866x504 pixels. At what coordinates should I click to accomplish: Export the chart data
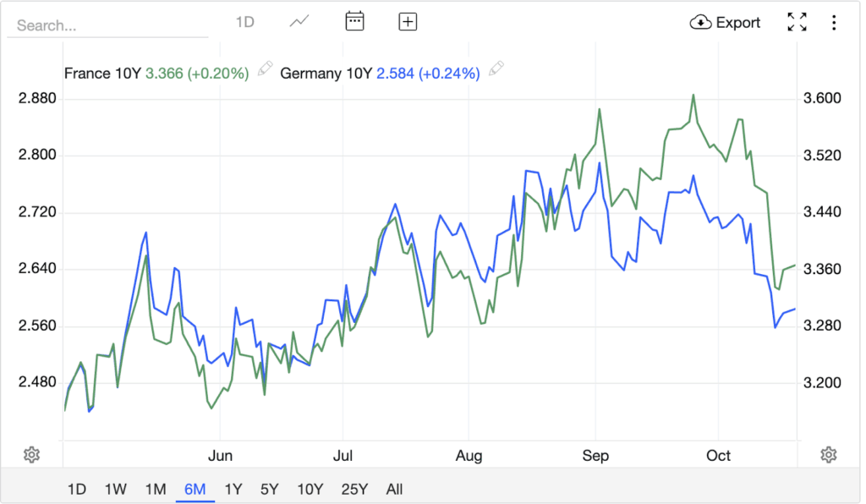726,23
